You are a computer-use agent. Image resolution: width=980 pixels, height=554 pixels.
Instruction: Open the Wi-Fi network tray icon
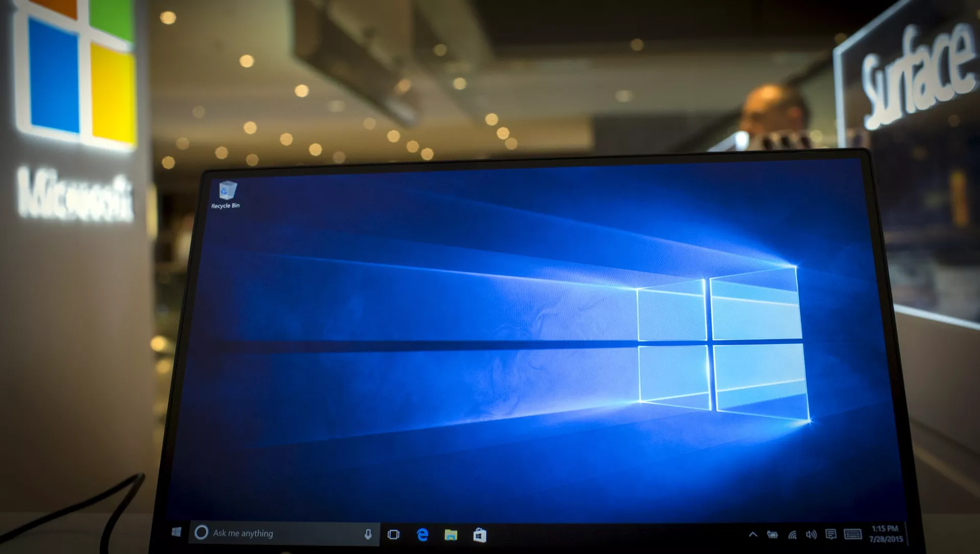[792, 535]
